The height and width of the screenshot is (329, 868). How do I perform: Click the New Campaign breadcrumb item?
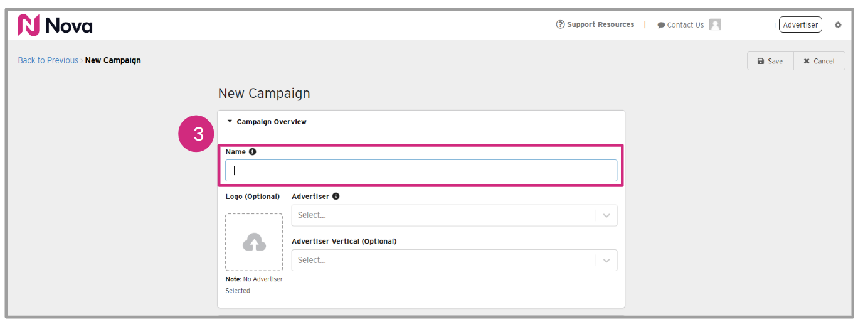113,61
